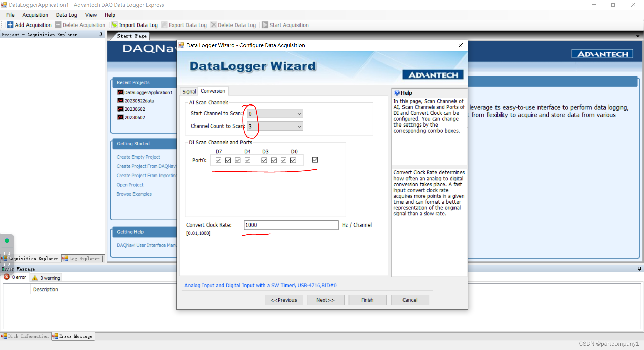Viewport: 644px width, 350px height.
Task: Open the Data Log menu
Action: (x=66, y=15)
